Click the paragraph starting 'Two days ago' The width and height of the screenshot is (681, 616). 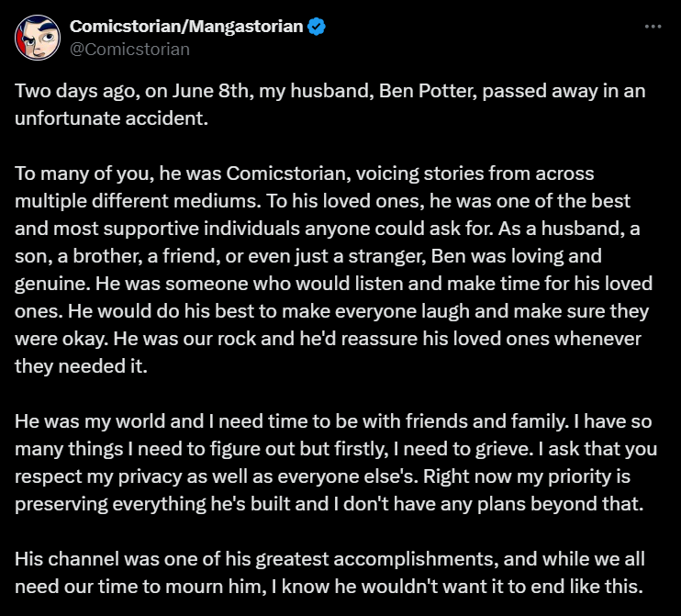click(x=330, y=105)
